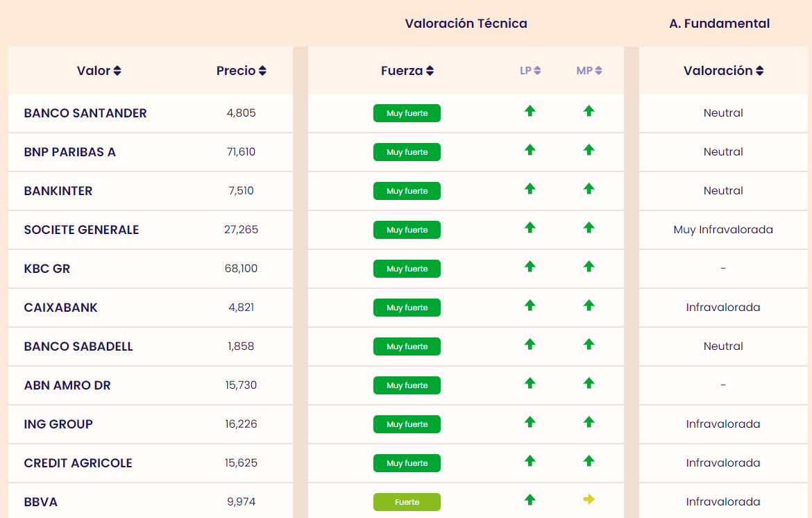This screenshot has height=518, width=812.
Task: Sort by the Valoración column header
Action: pyautogui.click(x=723, y=71)
